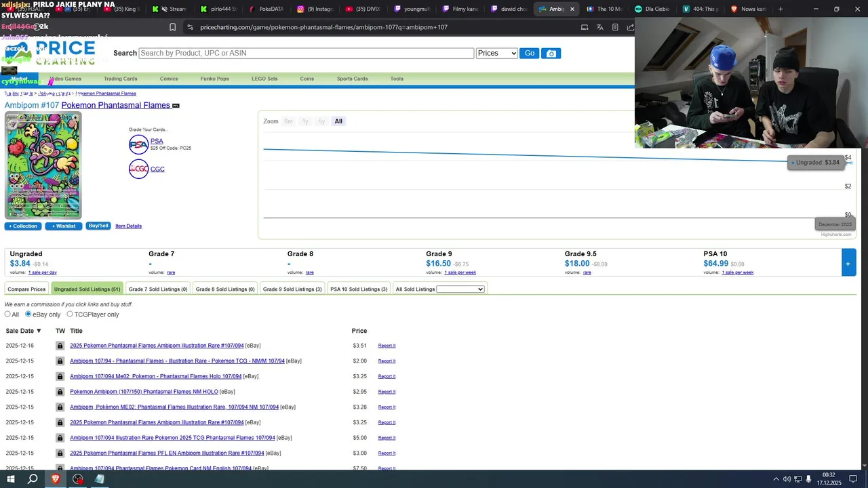The height and width of the screenshot is (488, 868).
Task: Open Brave browser from taskbar
Action: [56, 479]
